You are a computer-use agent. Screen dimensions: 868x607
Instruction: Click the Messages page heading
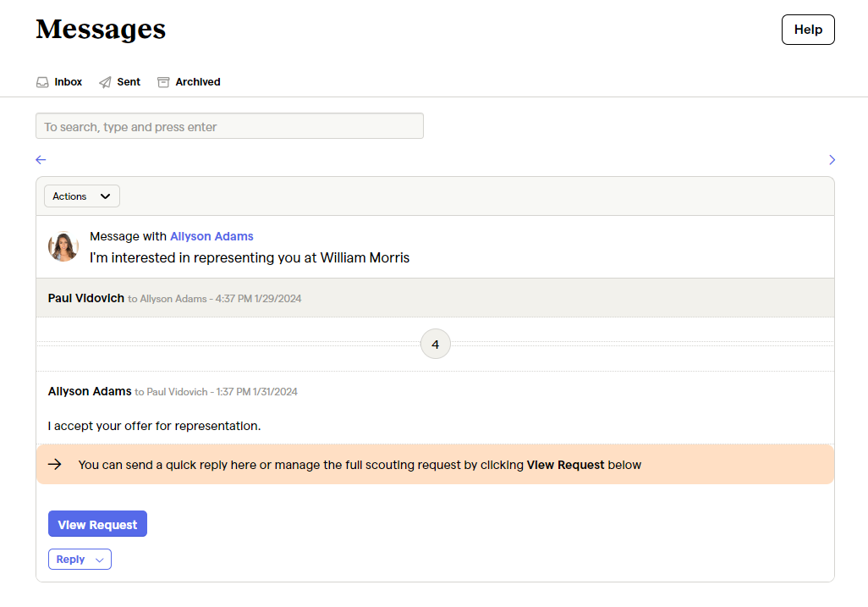tap(101, 30)
